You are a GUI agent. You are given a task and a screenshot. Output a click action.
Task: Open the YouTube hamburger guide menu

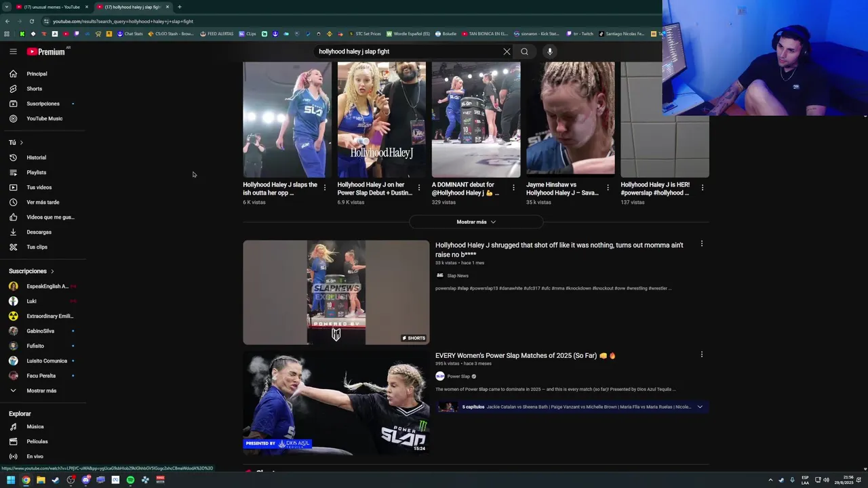pyautogui.click(x=13, y=52)
